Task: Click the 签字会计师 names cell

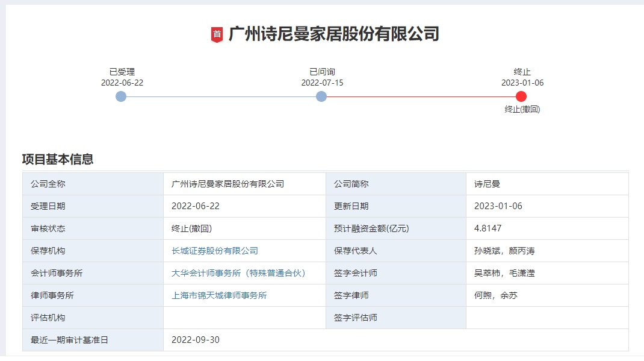Action: (x=504, y=273)
